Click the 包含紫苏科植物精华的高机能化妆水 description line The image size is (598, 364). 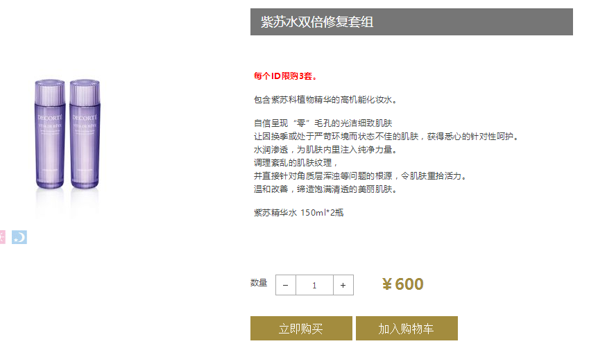tap(325, 100)
